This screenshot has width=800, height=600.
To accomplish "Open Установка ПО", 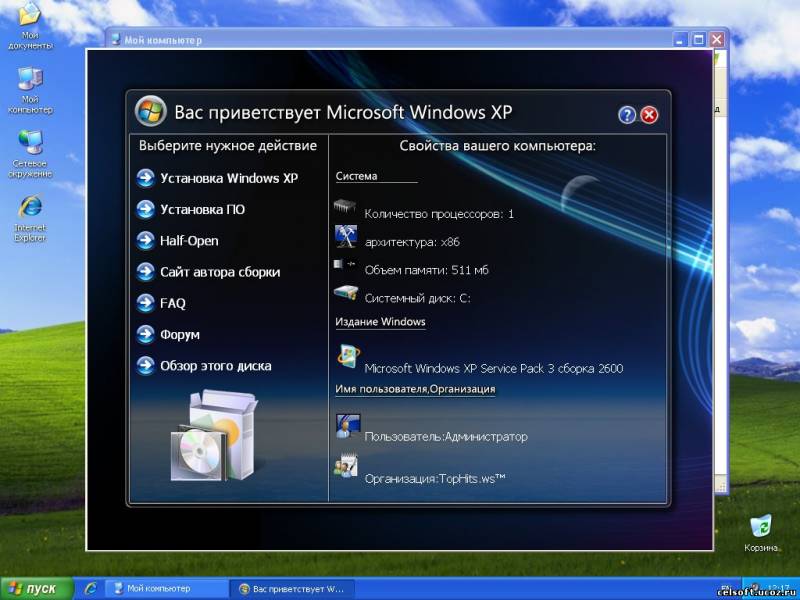I will point(203,209).
